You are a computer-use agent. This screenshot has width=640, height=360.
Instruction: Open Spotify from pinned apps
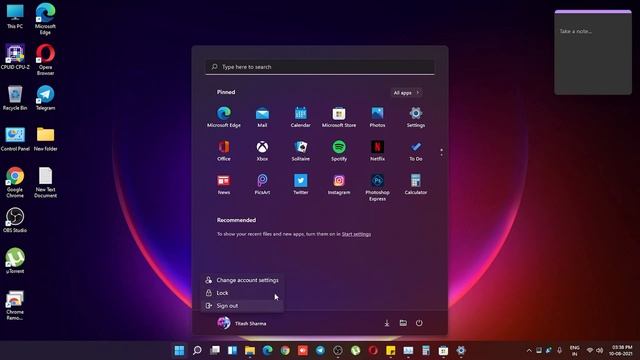click(x=339, y=150)
